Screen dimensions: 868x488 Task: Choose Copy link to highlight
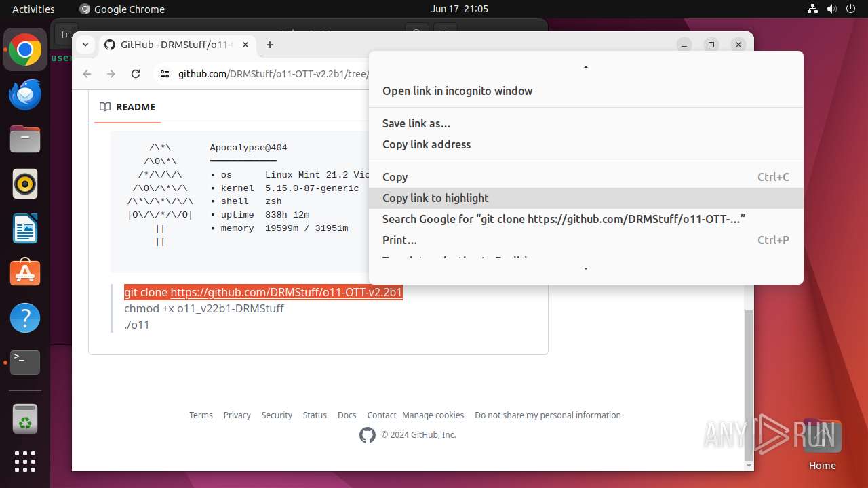[x=586, y=198]
